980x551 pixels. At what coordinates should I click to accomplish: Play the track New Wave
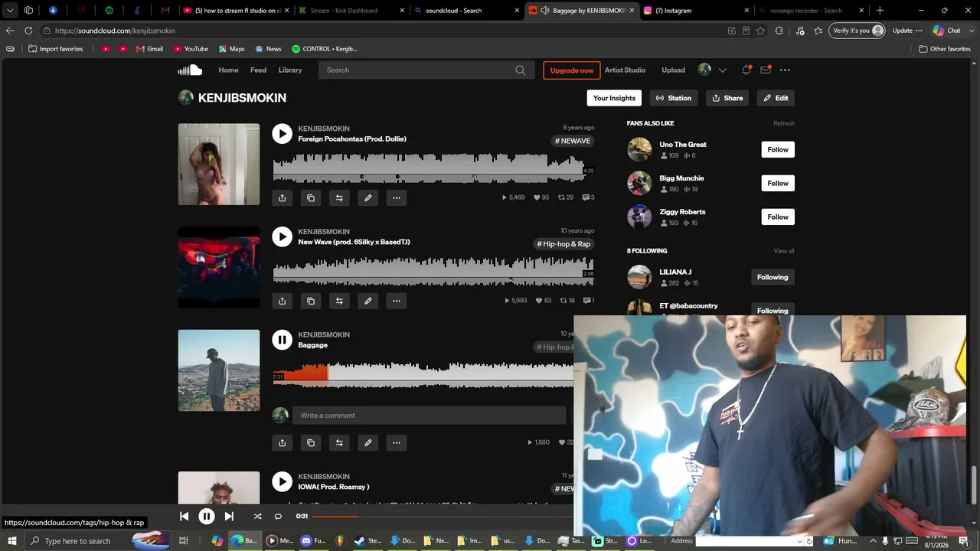tap(282, 236)
